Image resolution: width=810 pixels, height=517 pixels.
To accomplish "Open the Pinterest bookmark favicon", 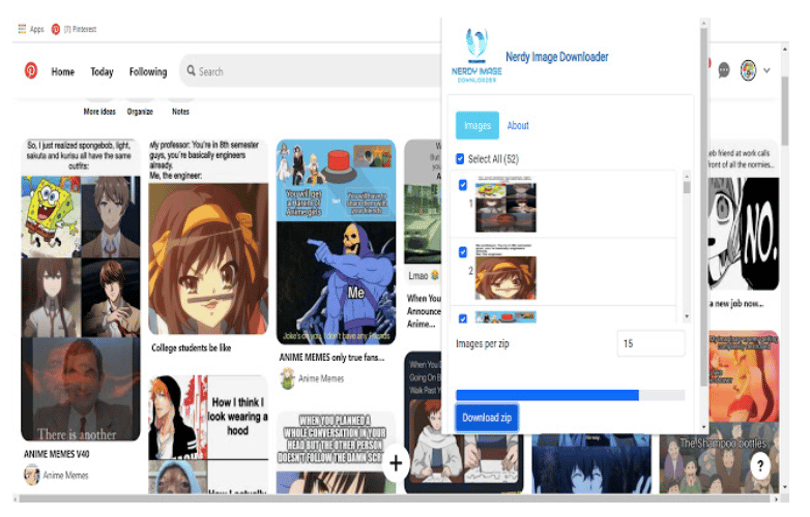I will coord(56,29).
